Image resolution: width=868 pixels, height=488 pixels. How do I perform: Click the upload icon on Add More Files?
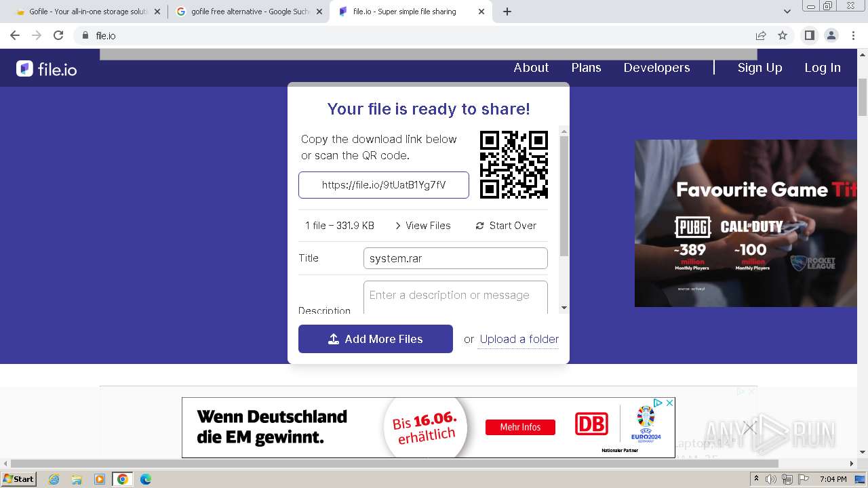click(334, 339)
